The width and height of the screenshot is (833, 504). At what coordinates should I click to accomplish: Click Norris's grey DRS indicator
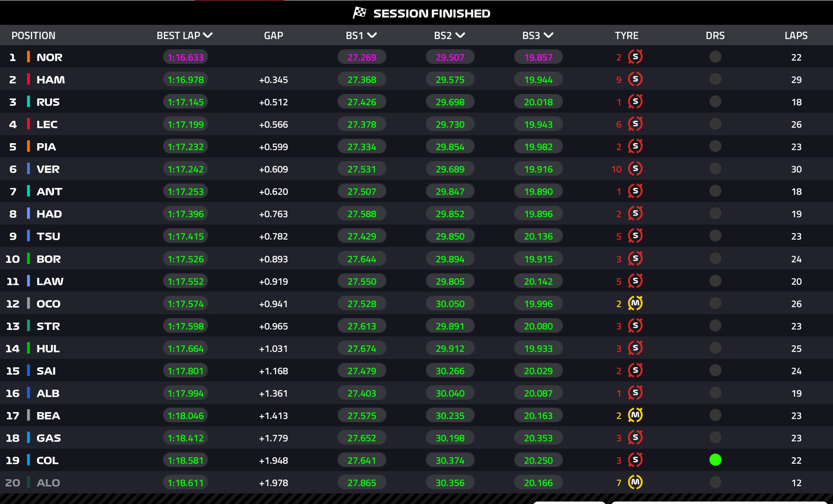[x=715, y=57]
